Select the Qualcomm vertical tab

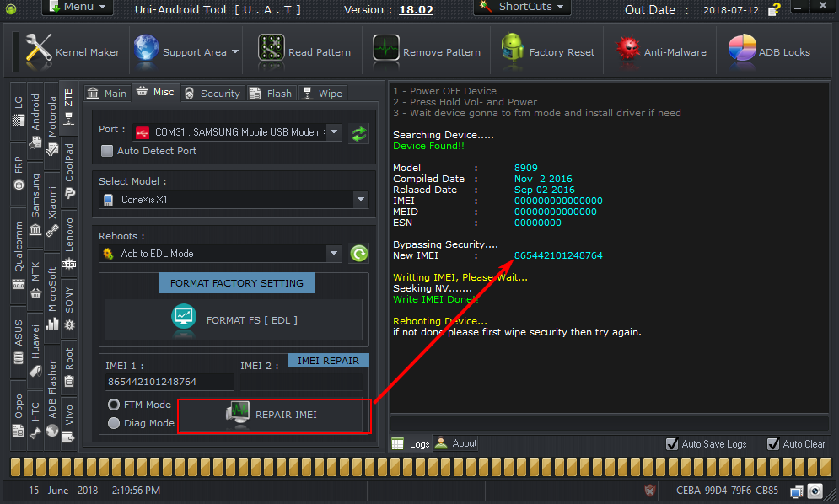tap(19, 255)
